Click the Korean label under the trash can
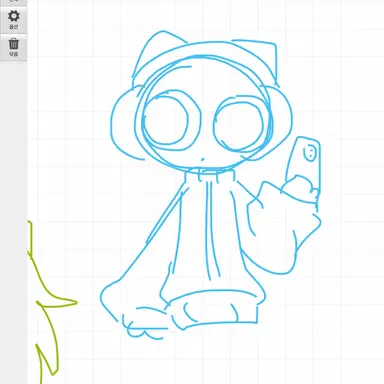This screenshot has width=384, height=384. (13, 54)
